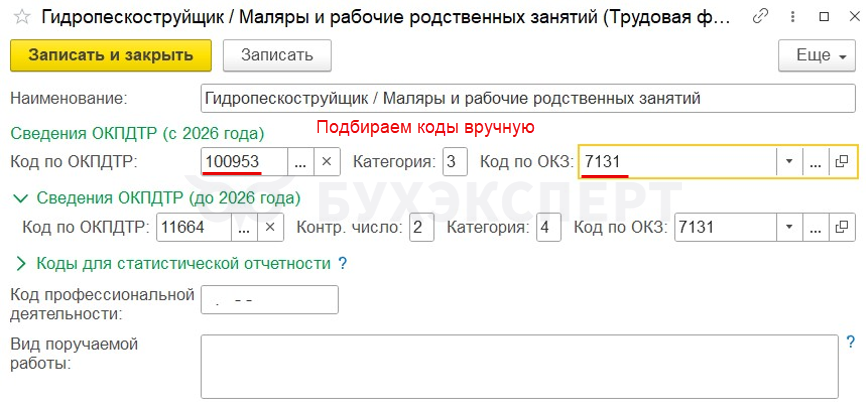
Task: Clear the 100953 ОКПДТР code field
Action: point(328,161)
